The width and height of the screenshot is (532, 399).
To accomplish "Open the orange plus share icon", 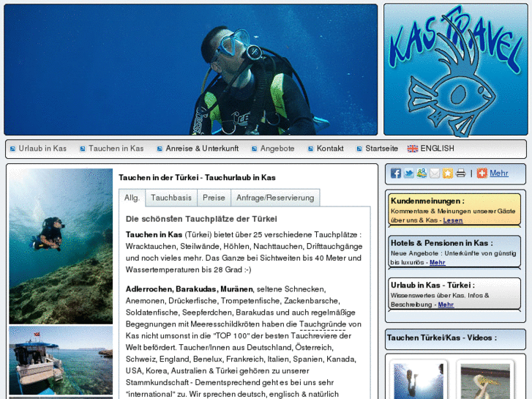I will 482,174.
